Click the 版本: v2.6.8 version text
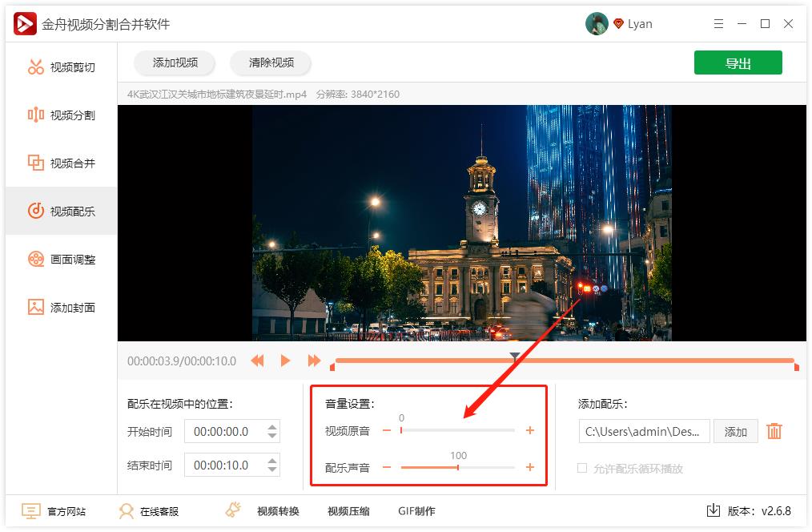This screenshot has width=812, height=532. [x=759, y=511]
